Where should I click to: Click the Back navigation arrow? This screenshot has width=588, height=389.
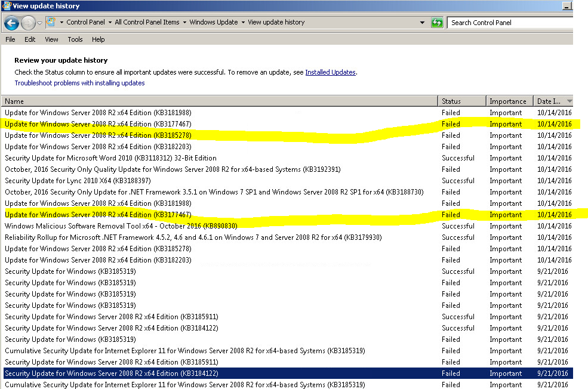point(12,22)
